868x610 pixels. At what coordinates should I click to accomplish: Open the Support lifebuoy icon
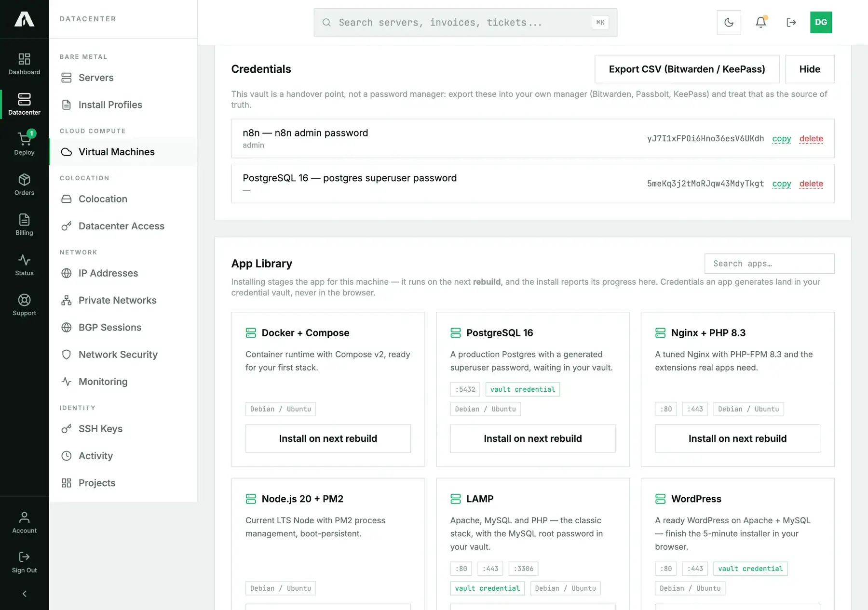24,305
